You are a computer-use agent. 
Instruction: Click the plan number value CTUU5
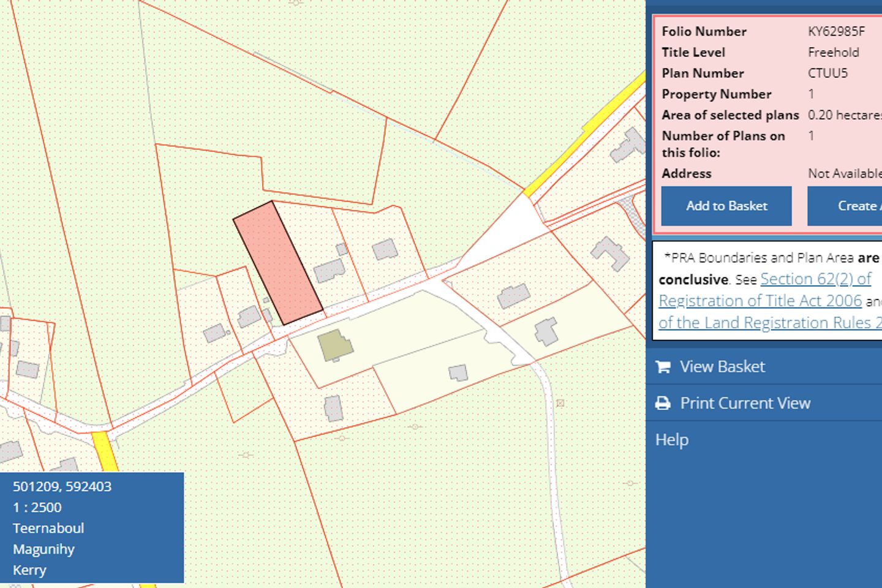point(827,73)
